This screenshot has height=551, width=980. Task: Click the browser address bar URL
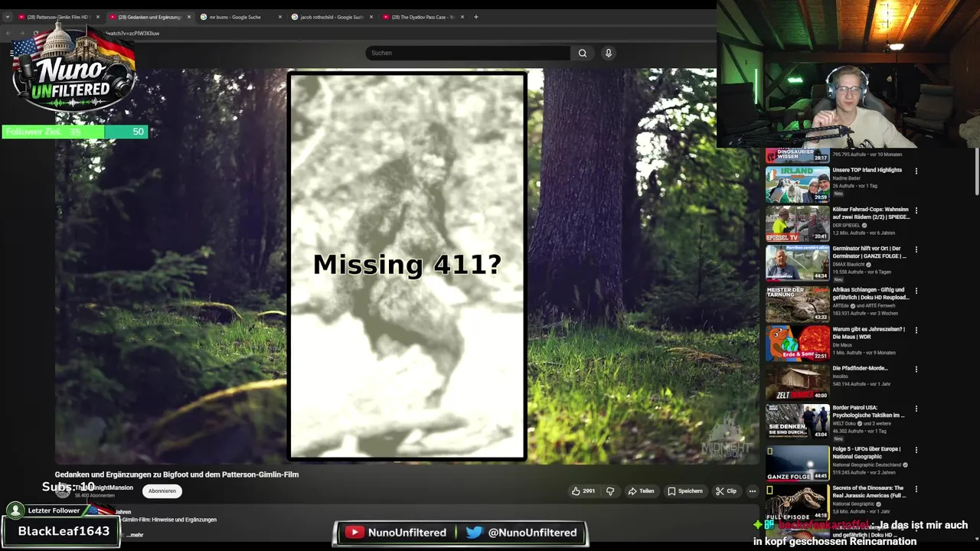[132, 34]
